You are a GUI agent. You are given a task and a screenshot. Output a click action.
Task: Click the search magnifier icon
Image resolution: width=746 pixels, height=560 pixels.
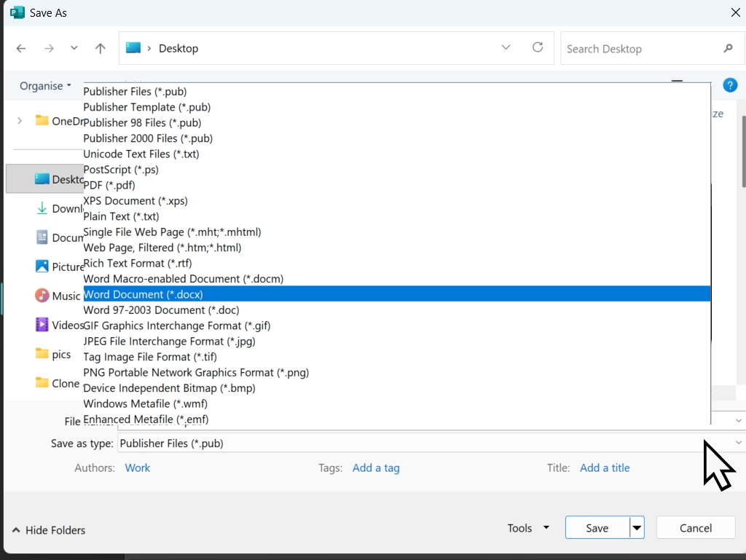[728, 49]
